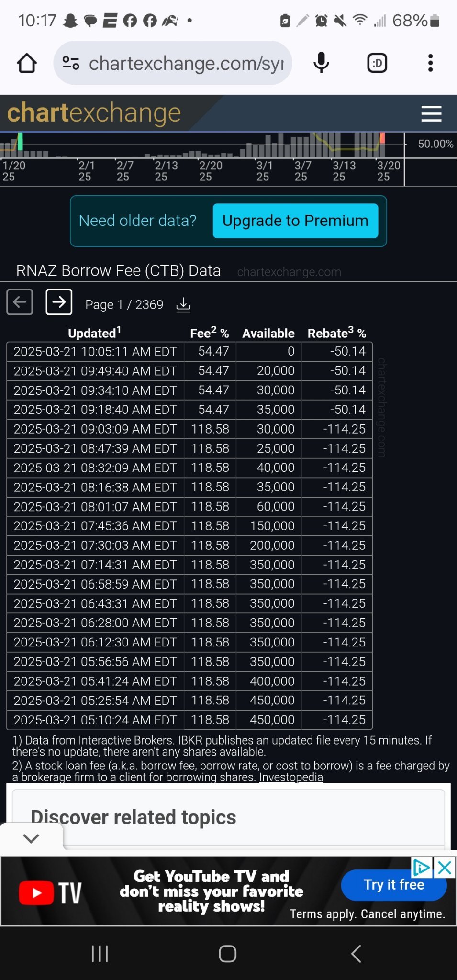Tap the 2/13 25 chart date label
Image resolution: width=457 pixels, height=980 pixels.
click(x=166, y=171)
